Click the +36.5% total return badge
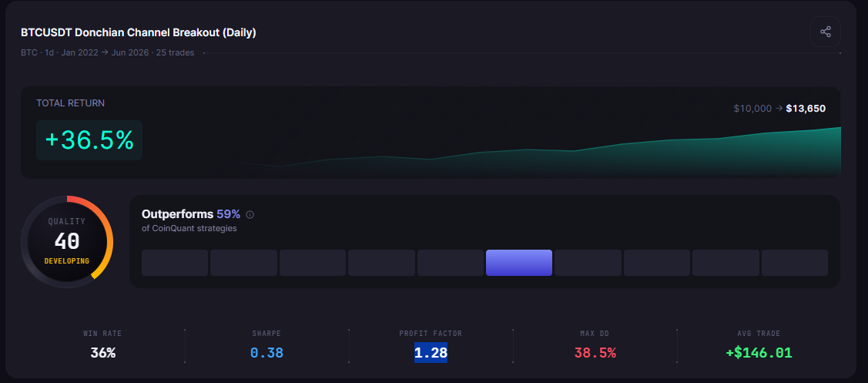This screenshot has height=383, width=868. [x=89, y=140]
